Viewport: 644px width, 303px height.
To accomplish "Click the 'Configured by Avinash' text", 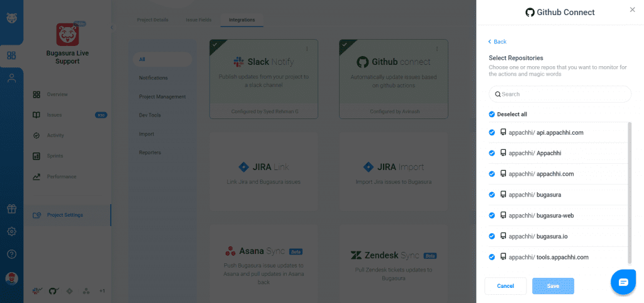I will [x=394, y=111].
